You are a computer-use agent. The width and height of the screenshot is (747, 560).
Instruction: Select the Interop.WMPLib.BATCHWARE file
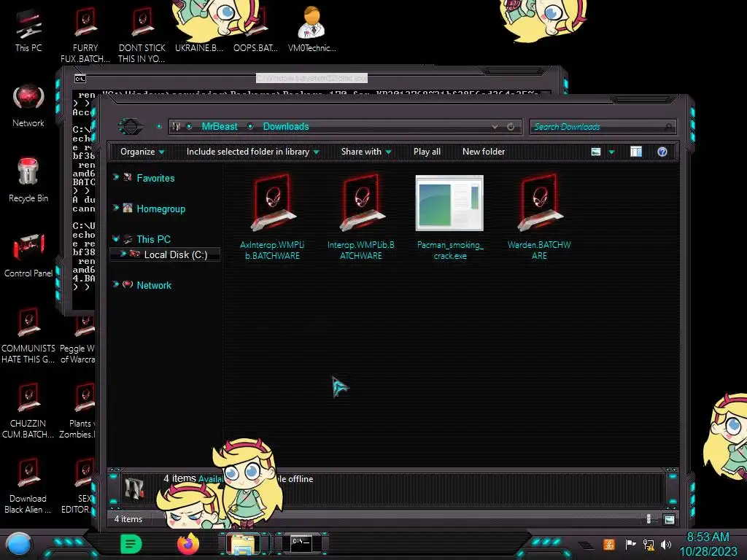360,217
